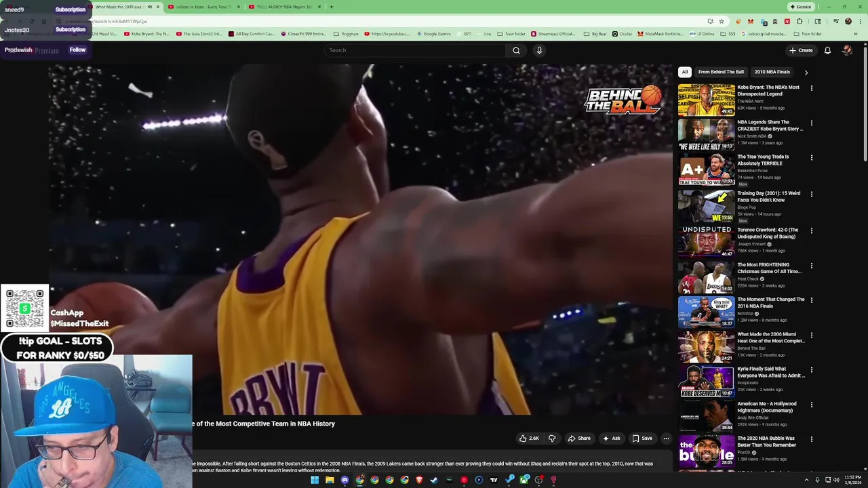Open options menu for Kyrie Finally Said video
The image size is (868, 488).
[811, 369]
